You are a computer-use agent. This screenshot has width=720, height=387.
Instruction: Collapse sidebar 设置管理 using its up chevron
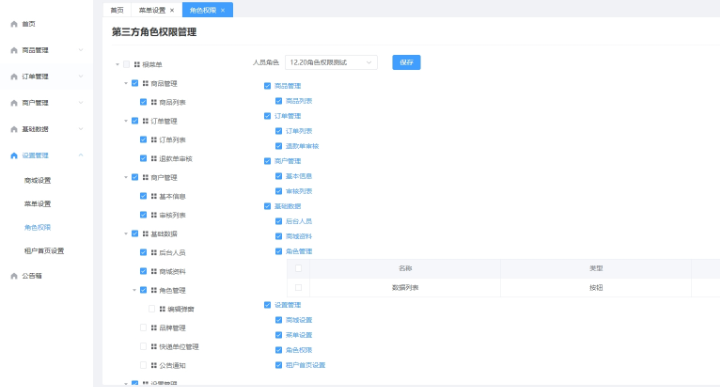click(81, 156)
